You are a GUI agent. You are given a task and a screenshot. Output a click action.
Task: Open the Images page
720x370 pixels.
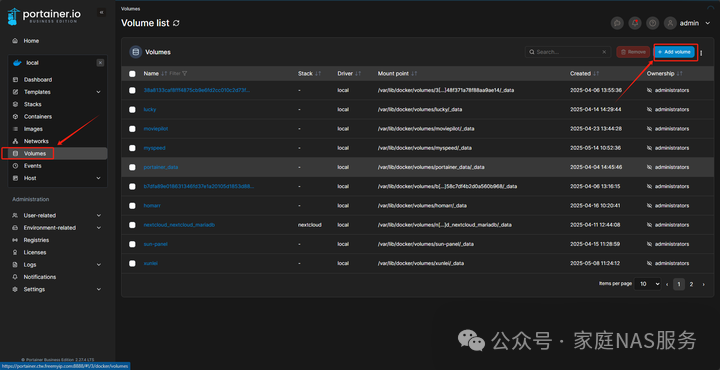(33, 129)
